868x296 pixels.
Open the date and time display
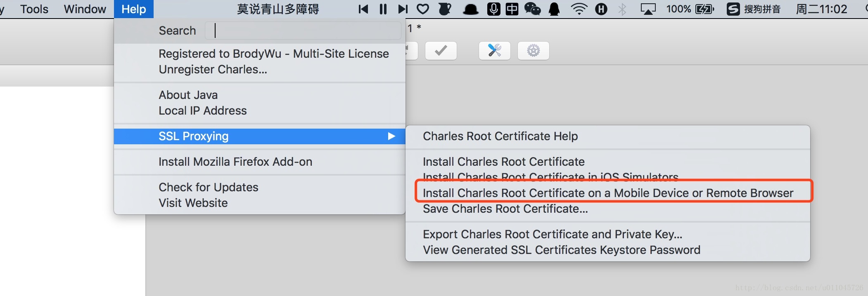821,9
